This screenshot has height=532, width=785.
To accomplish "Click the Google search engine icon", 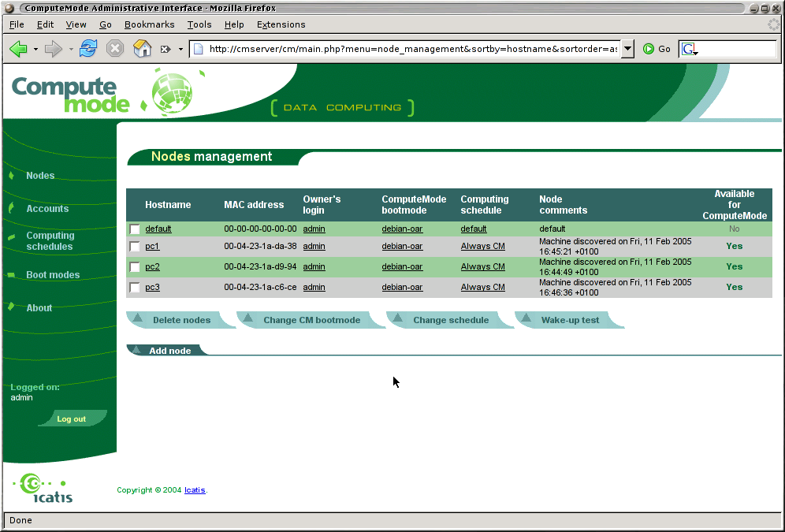I will (x=689, y=49).
